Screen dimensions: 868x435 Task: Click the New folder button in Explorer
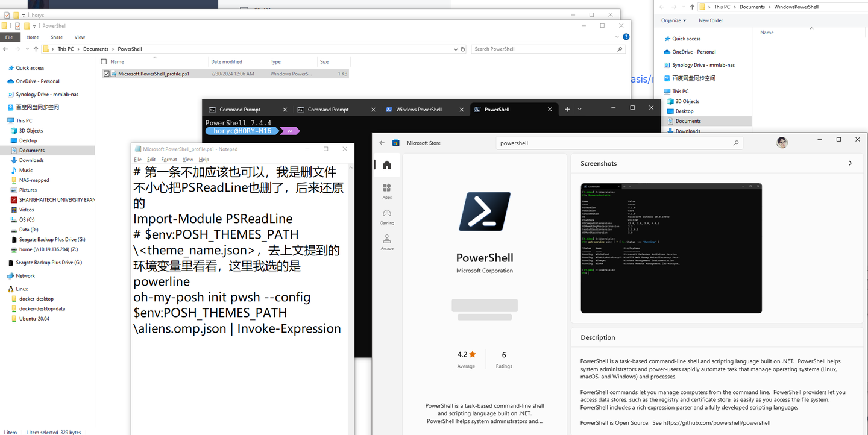[710, 20]
